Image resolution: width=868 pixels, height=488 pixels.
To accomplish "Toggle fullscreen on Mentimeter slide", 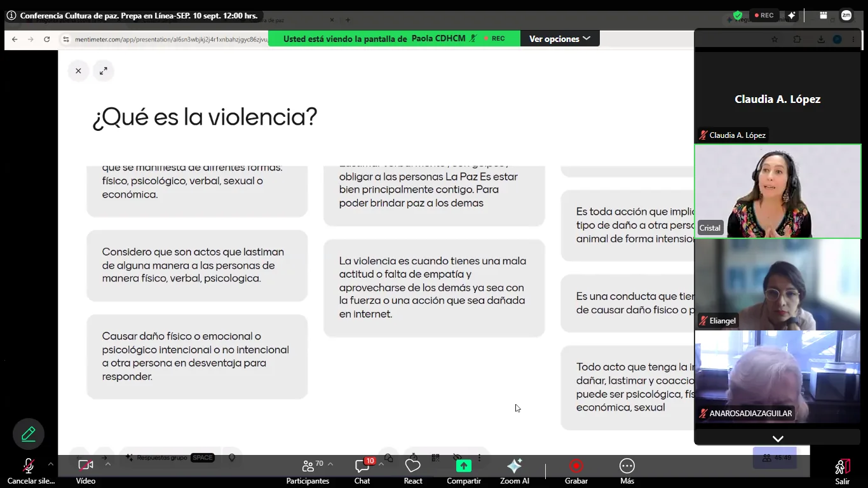I will point(104,71).
